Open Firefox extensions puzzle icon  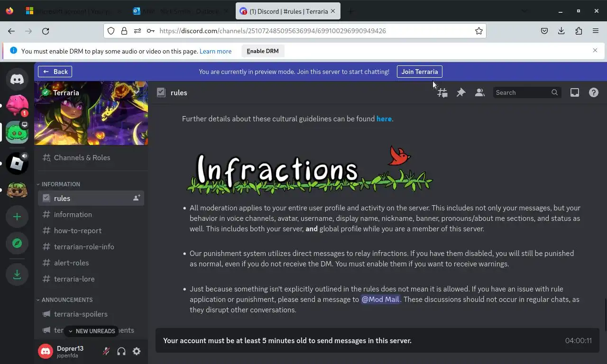579,31
